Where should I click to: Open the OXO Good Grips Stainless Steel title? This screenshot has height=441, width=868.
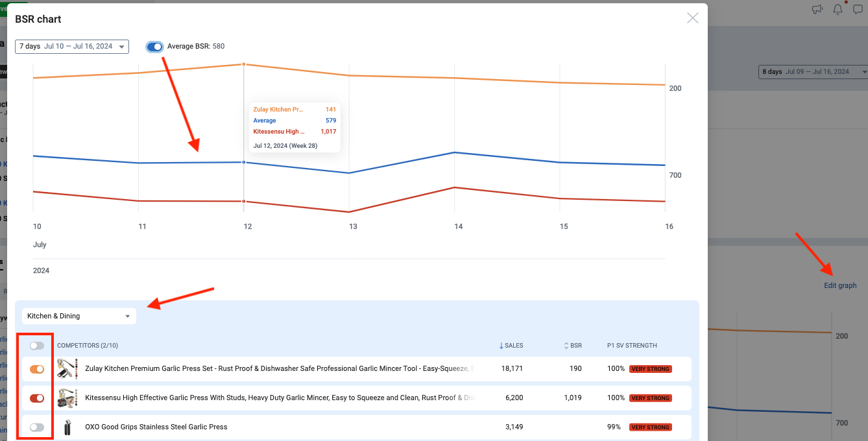tap(156, 427)
